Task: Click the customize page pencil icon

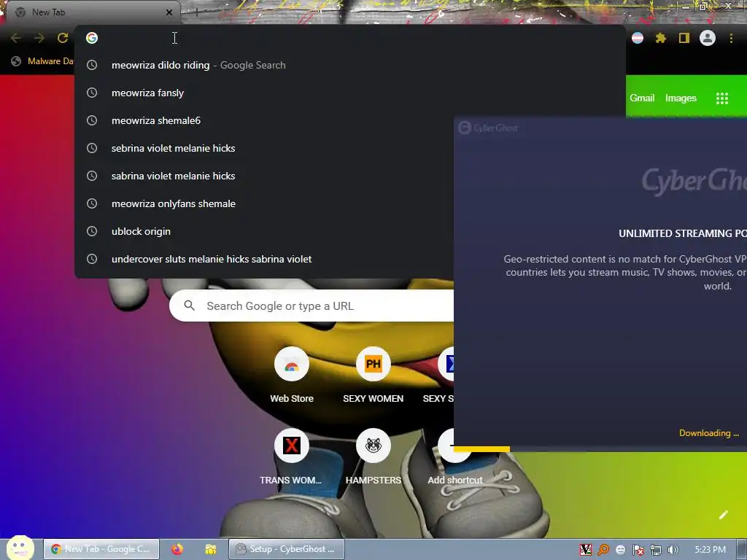Action: 723,515
